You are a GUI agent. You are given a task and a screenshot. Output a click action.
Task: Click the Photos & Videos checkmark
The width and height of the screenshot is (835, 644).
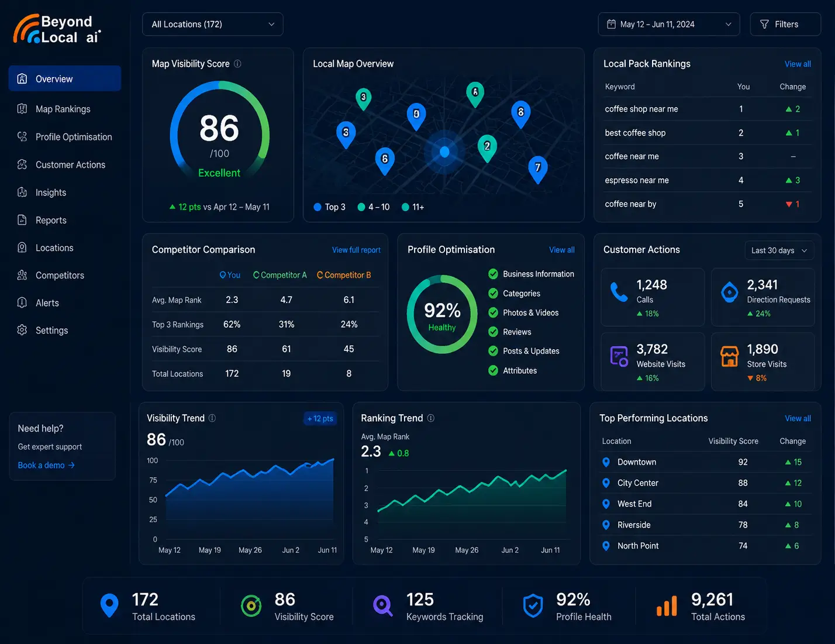pos(493,312)
